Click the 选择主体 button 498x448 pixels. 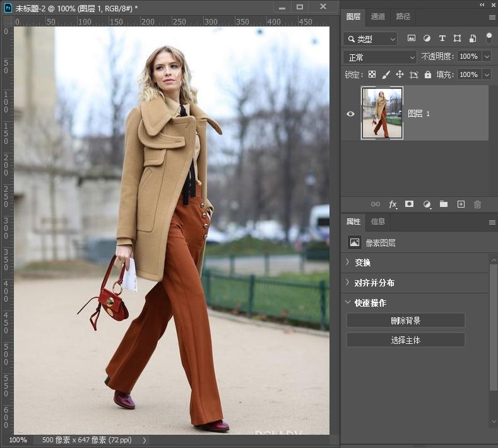coord(405,340)
